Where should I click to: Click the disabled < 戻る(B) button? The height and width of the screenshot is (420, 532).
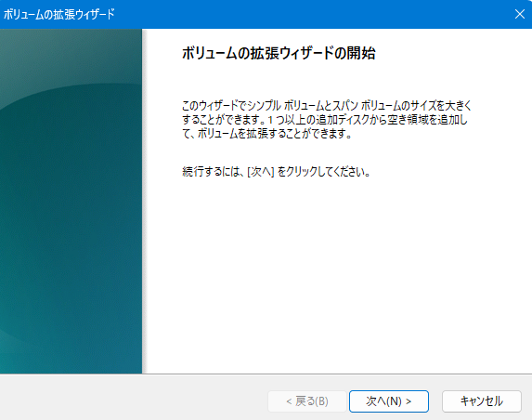click(307, 401)
